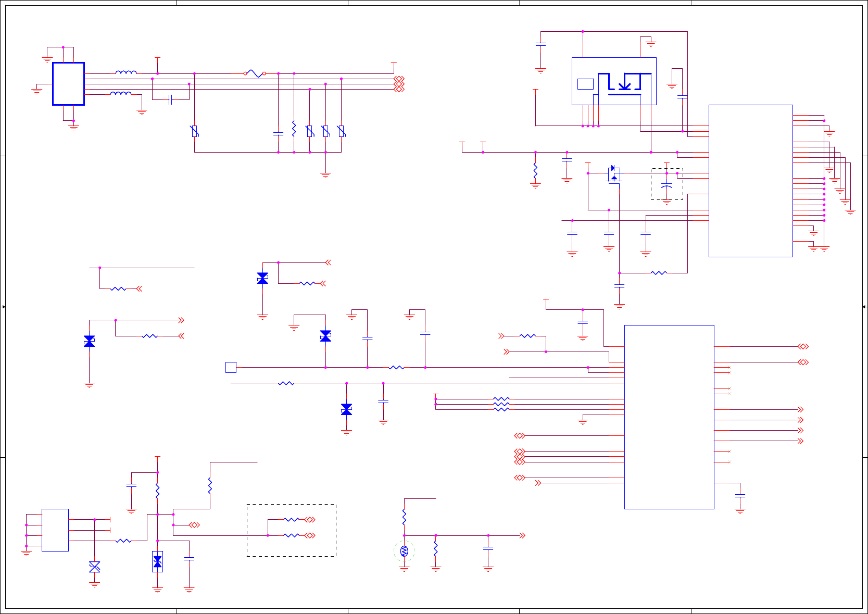868x614 pixels.
Task: Click the P-channel MOSFET with body diode symbol
Action: pos(614,173)
